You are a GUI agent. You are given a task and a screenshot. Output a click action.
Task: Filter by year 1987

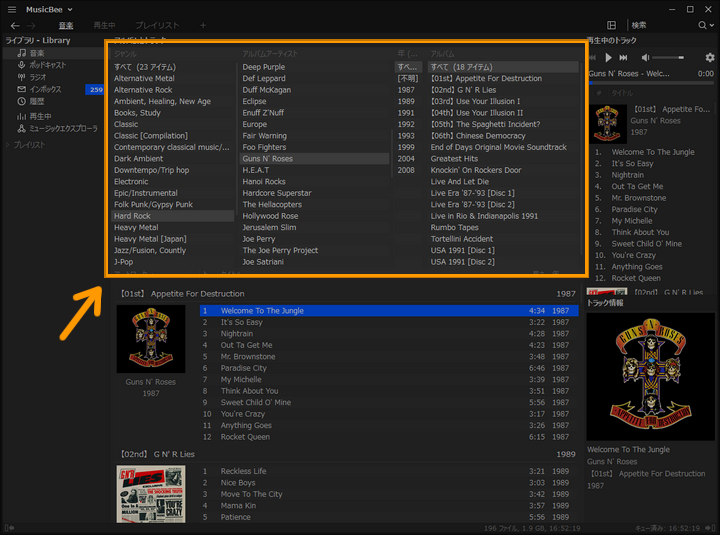(x=408, y=90)
